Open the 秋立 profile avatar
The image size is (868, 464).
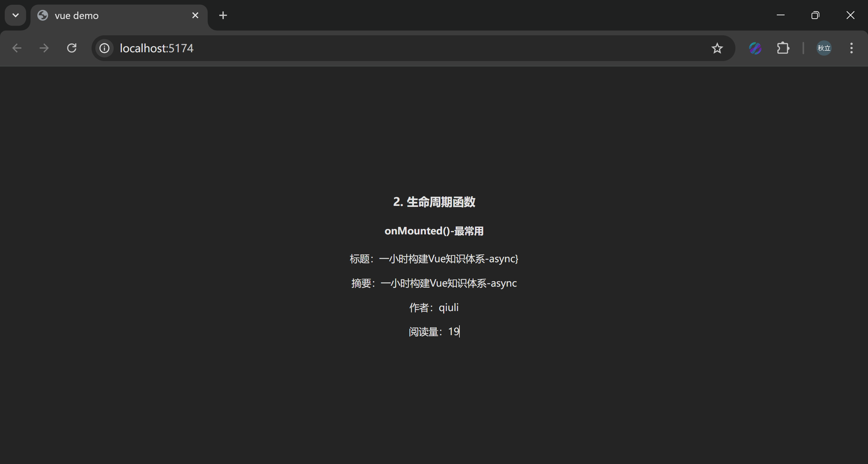coord(824,48)
